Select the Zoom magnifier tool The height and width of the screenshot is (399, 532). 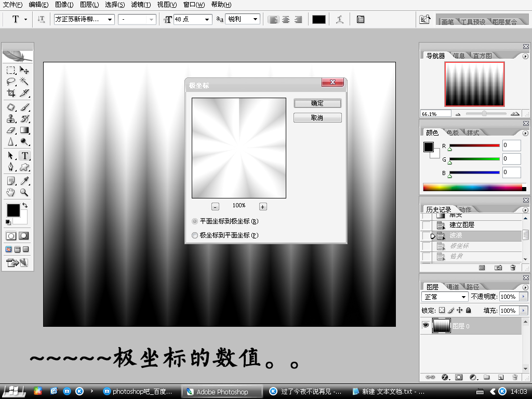(24, 192)
